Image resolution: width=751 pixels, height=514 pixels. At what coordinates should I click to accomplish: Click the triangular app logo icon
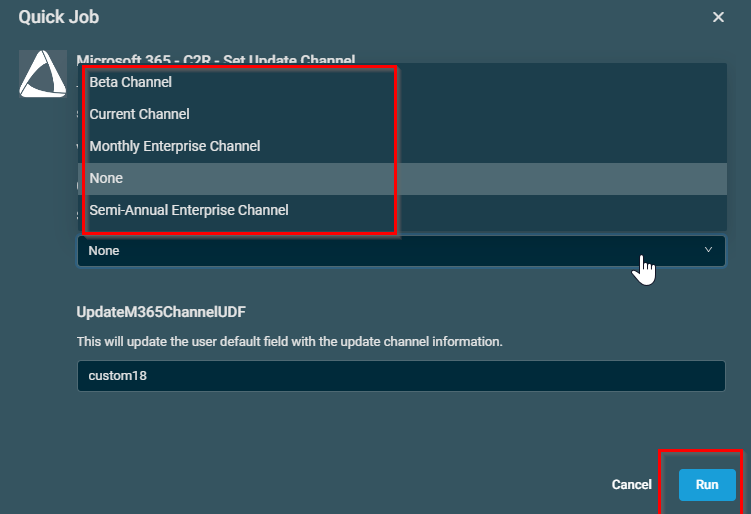click(x=42, y=74)
